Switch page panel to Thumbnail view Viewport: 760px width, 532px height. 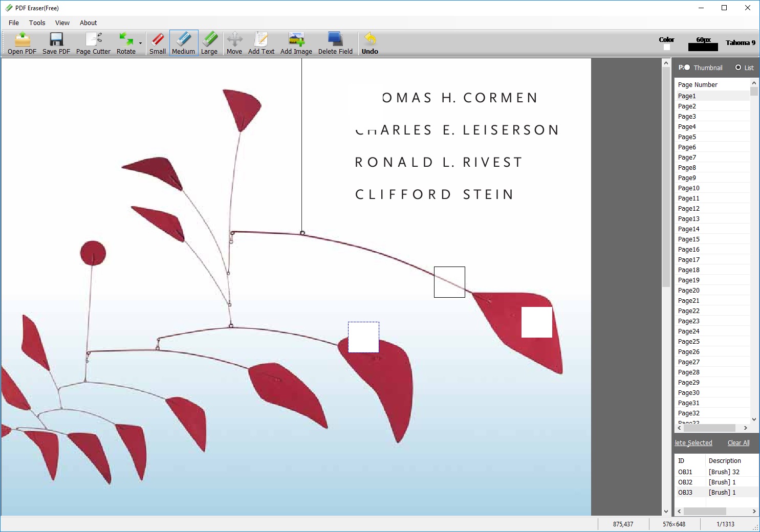coord(687,67)
